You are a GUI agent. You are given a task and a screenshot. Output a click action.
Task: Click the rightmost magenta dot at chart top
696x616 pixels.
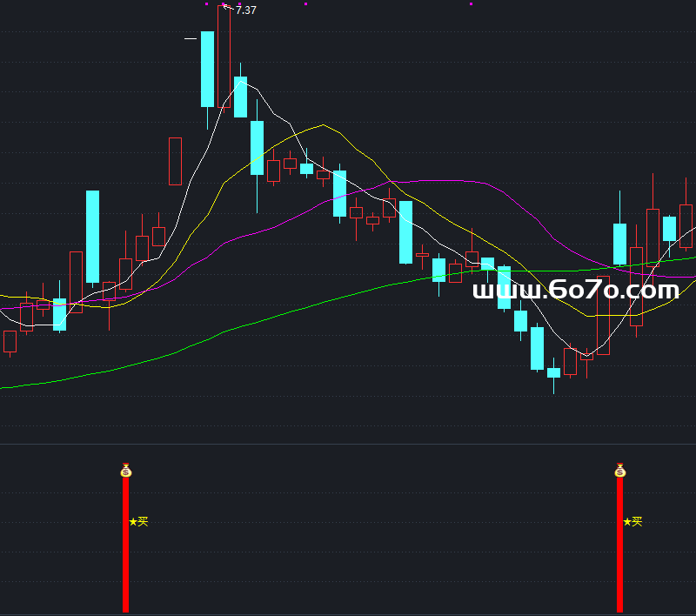pyautogui.click(x=471, y=4)
